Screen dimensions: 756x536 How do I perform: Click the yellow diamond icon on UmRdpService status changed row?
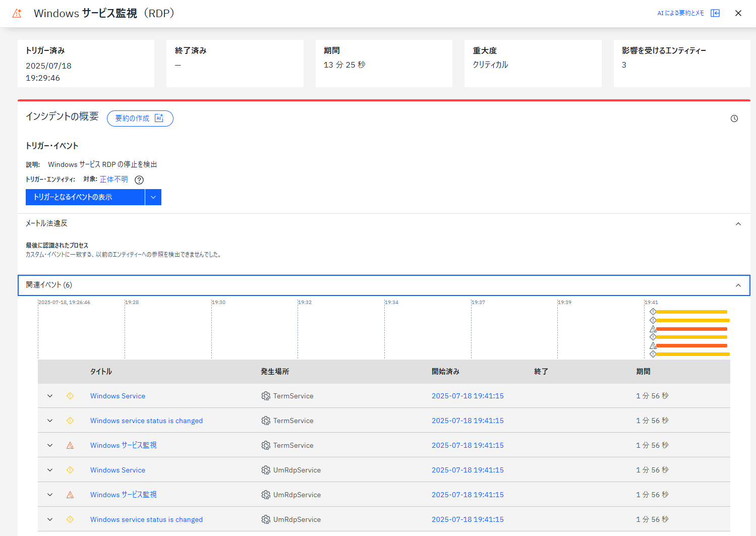coord(70,519)
